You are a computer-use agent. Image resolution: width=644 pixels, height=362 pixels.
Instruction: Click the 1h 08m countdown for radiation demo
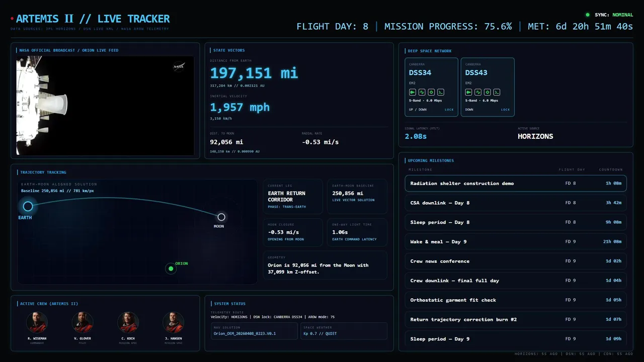pyautogui.click(x=613, y=184)
